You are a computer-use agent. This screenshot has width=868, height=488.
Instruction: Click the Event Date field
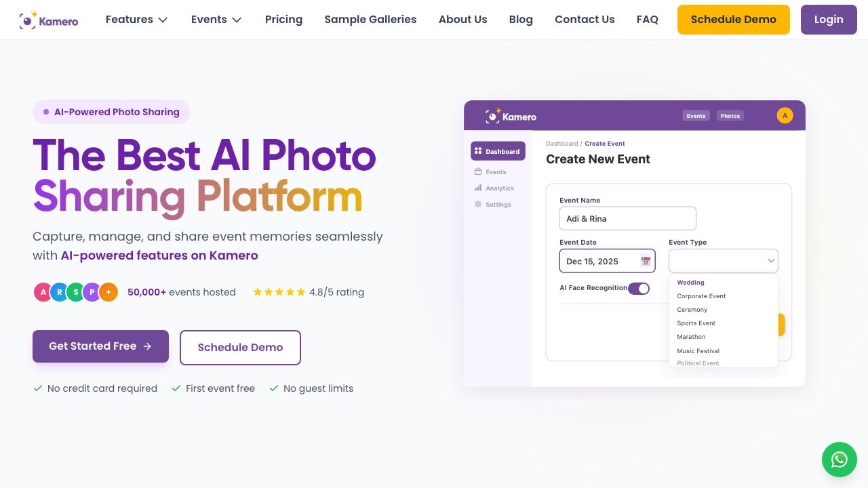coord(608,261)
